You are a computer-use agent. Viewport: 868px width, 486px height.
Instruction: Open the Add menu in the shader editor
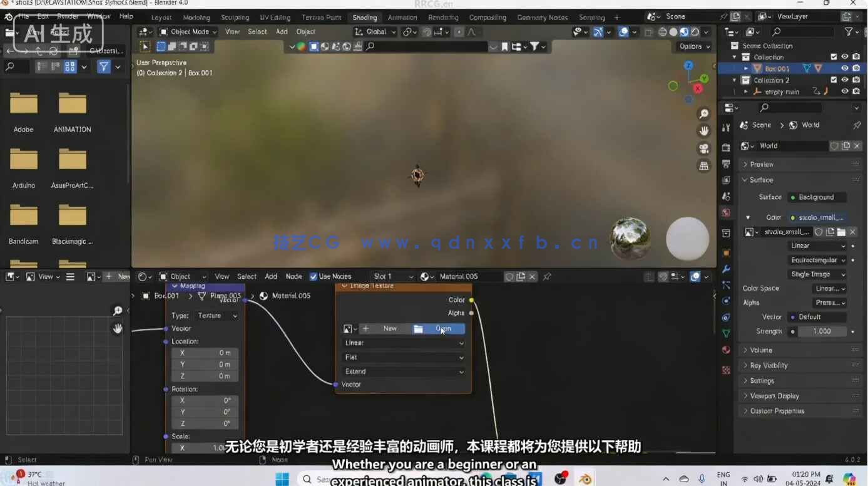tap(271, 276)
